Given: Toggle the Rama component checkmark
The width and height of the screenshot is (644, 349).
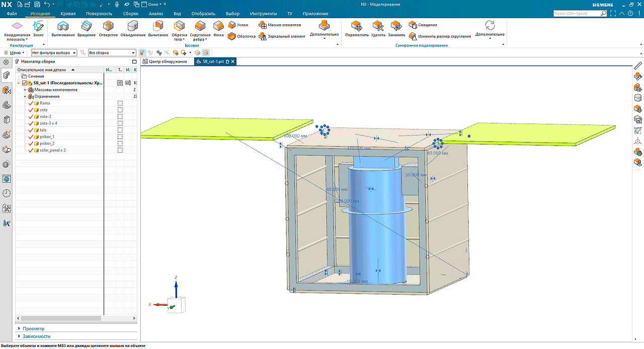Looking at the screenshot, I should click(31, 103).
